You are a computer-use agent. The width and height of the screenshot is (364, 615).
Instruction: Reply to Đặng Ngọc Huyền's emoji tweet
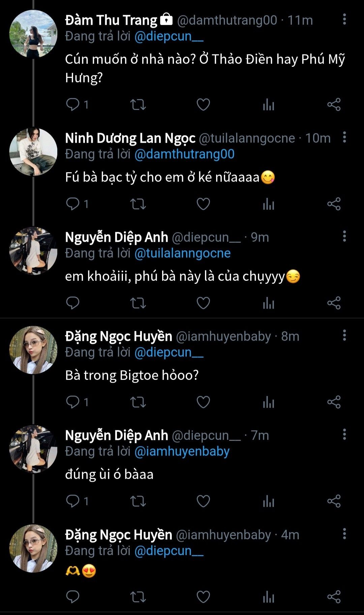point(73,597)
